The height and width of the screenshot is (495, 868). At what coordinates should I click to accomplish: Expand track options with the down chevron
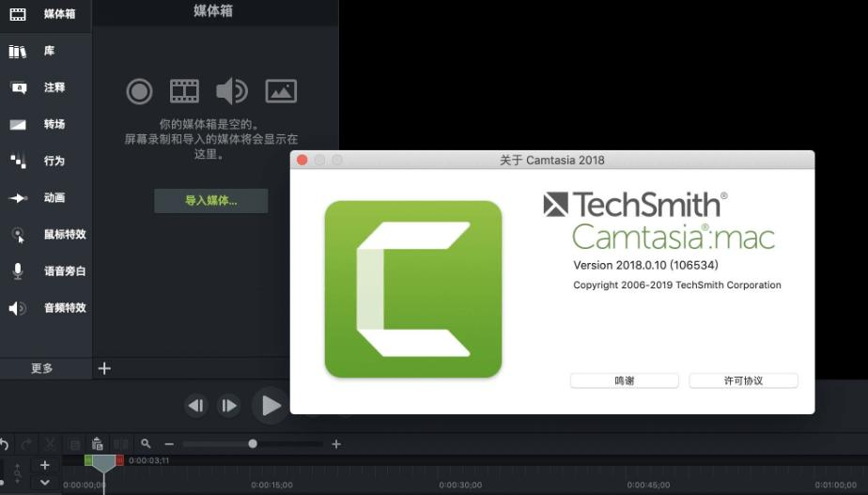coord(45,483)
